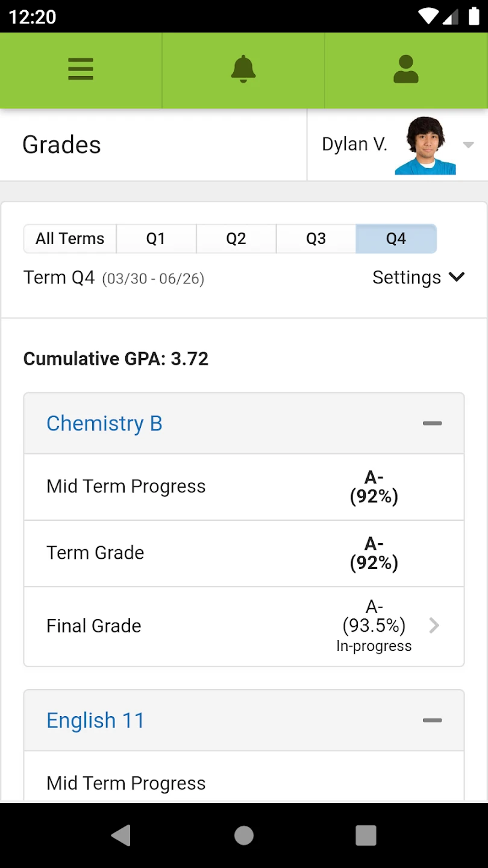488x868 pixels.
Task: Select the Q4 term tab
Action: (x=396, y=239)
